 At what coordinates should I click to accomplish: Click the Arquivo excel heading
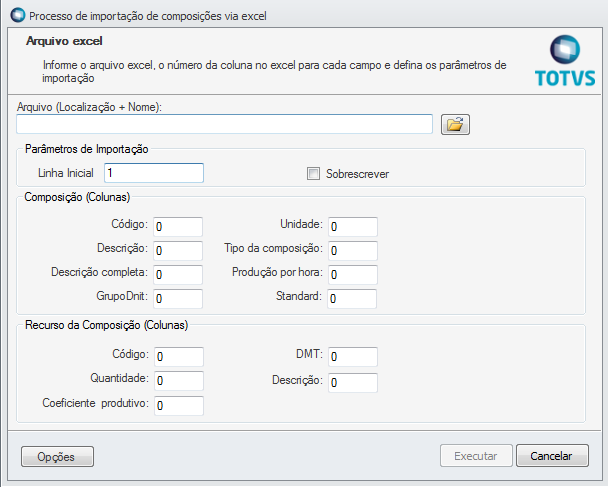coord(64,41)
